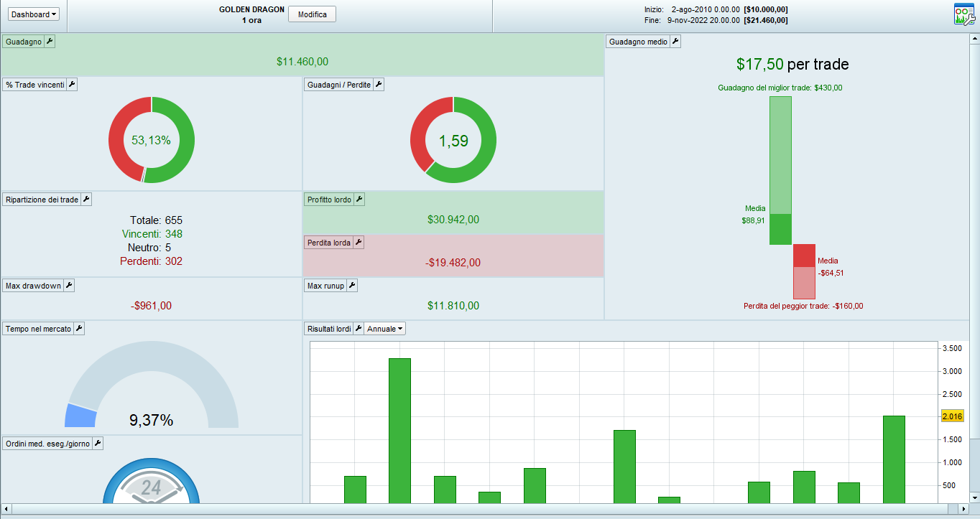Click the Max drawdown label
The width and height of the screenshot is (980, 519).
click(33, 286)
